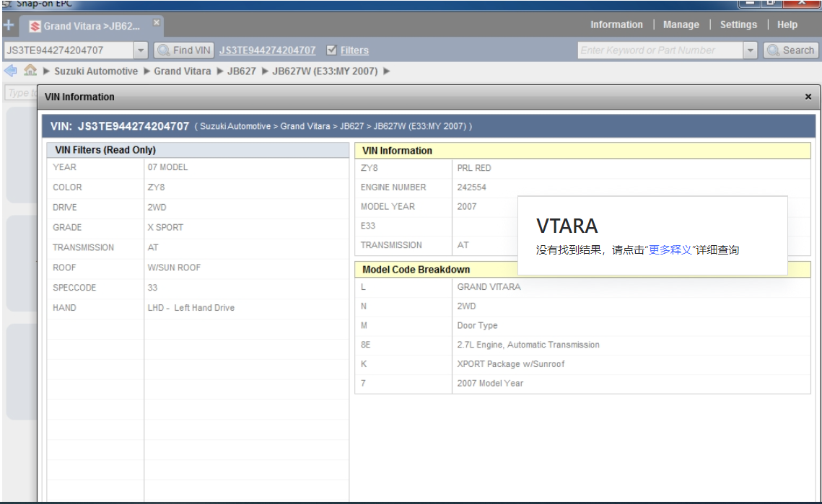
Task: Open the Filters link
Action: click(x=354, y=50)
